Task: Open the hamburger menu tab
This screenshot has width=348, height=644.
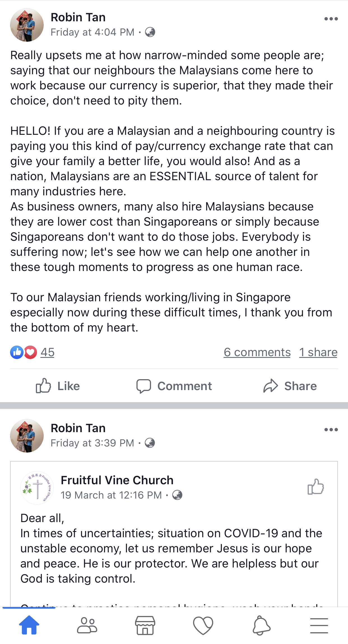Action: tap(319, 625)
